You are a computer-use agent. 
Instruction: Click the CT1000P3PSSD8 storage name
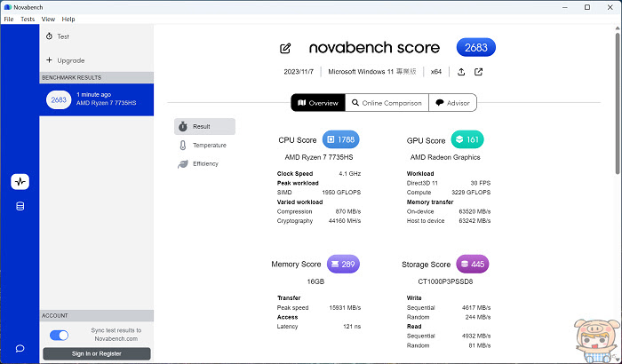(445, 281)
